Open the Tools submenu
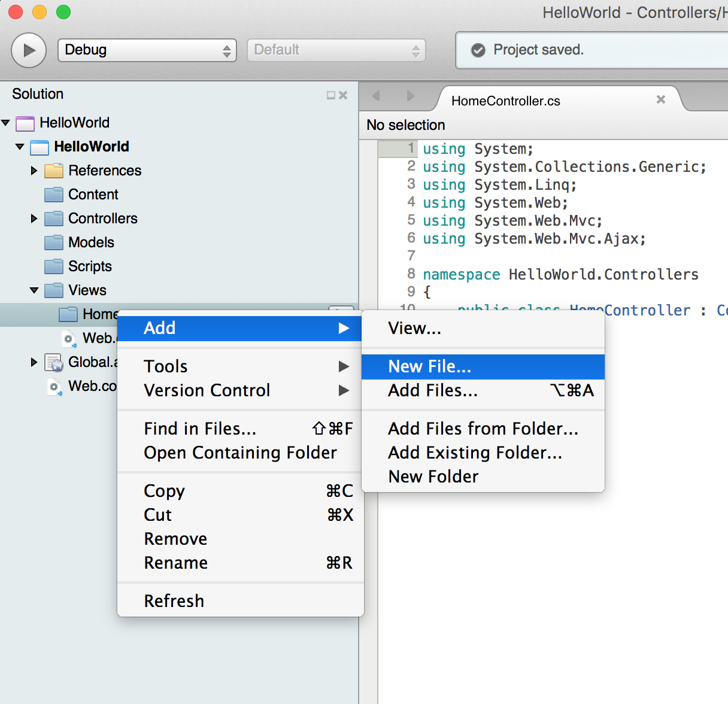This screenshot has height=704, width=728. point(239,366)
